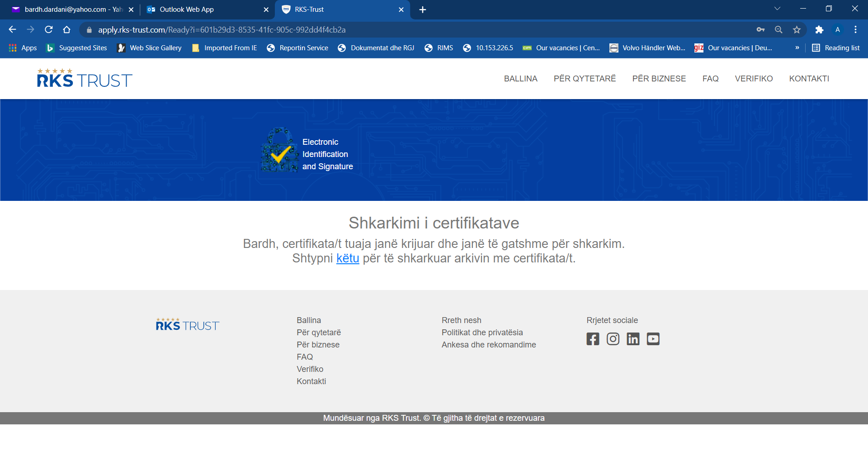The height and width of the screenshot is (466, 868).
Task: Open the footer link 'Kontakti'
Action: click(311, 381)
